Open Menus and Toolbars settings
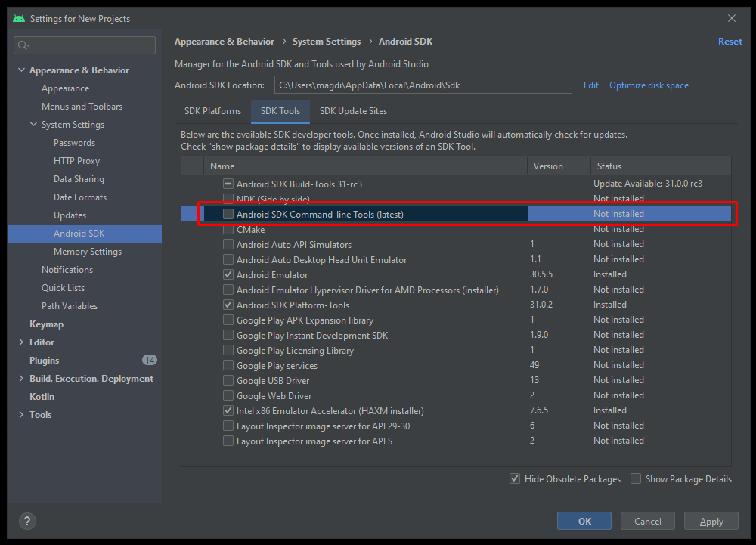This screenshot has width=756, height=545. (x=82, y=107)
